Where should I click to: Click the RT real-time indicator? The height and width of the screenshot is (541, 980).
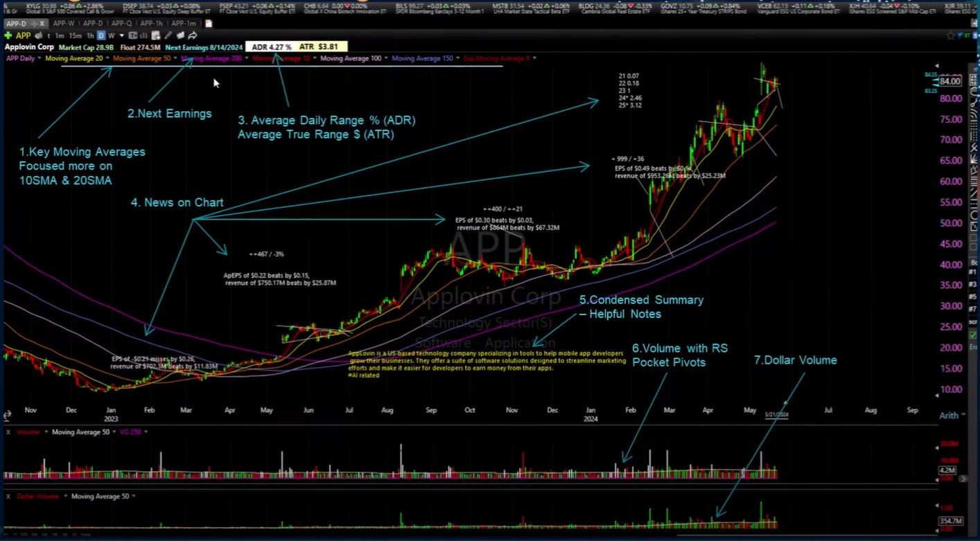pos(966,35)
